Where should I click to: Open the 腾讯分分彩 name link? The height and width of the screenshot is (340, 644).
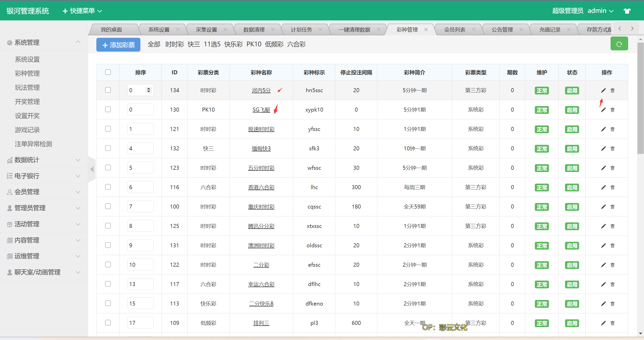tap(261, 226)
